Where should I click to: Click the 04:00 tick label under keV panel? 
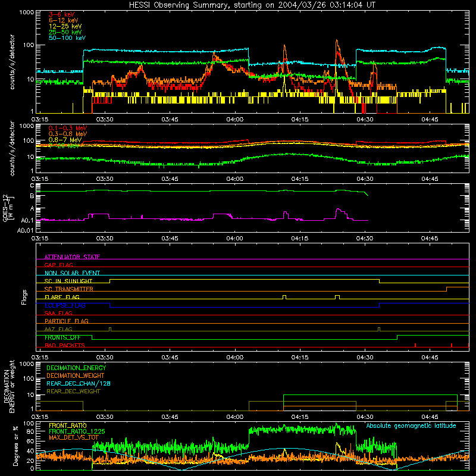coord(234,120)
